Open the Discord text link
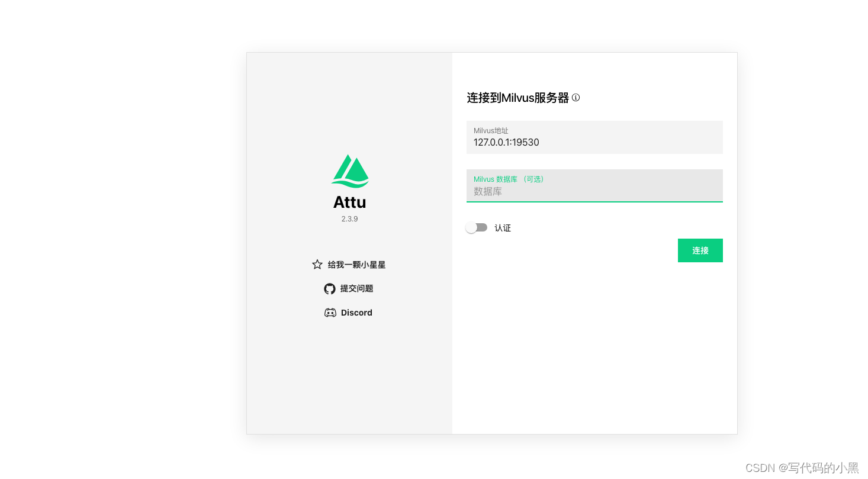868x479 pixels. click(356, 313)
